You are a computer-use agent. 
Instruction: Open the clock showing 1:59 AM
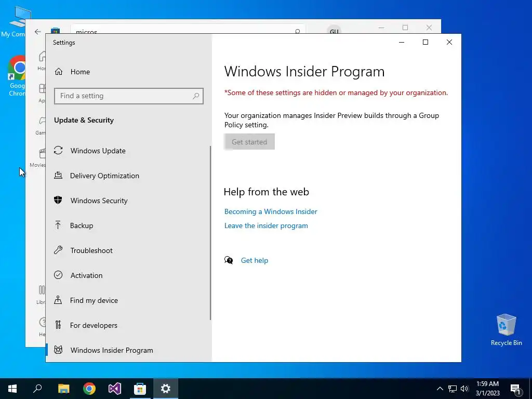pos(487,389)
